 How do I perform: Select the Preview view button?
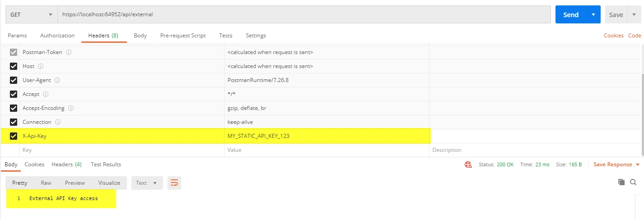click(x=75, y=182)
